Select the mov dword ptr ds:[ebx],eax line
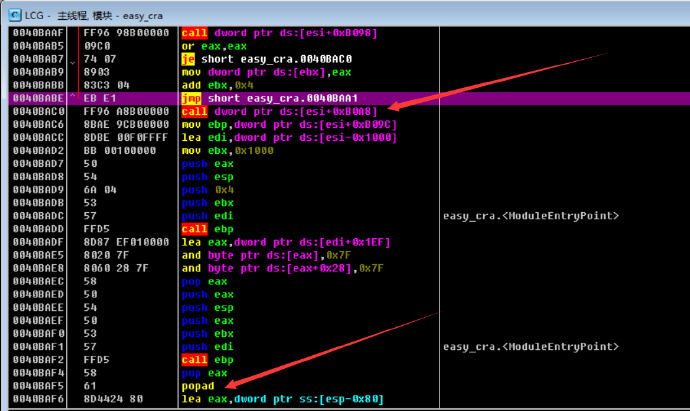This screenshot has width=690, height=411. (x=267, y=72)
